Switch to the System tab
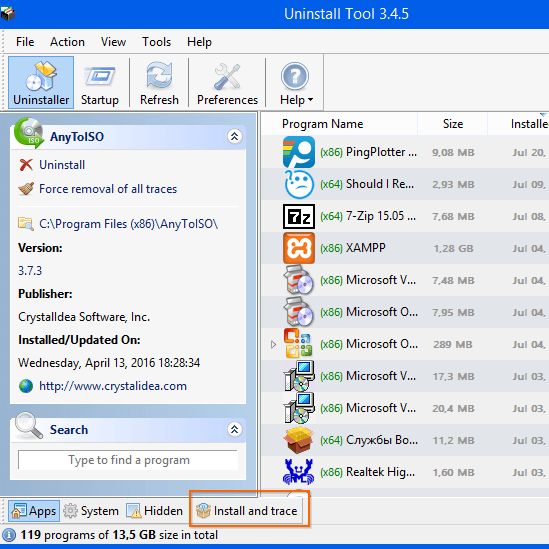 91,511
